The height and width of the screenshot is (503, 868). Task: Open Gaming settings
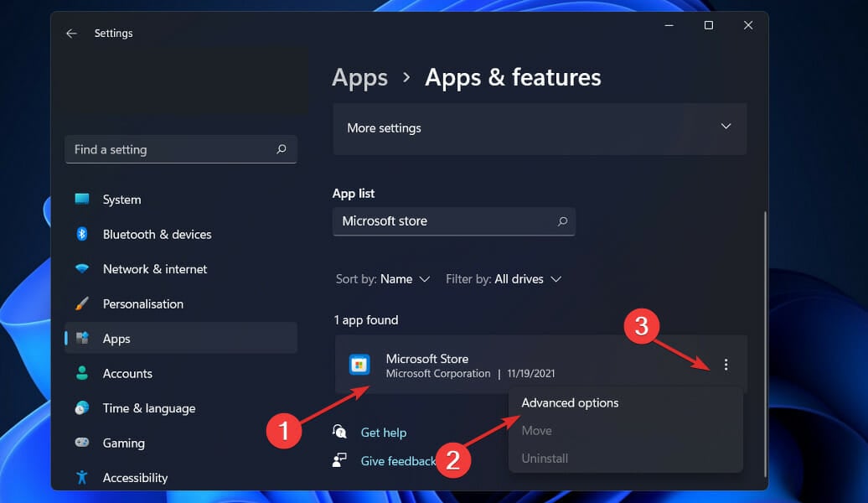181,443
